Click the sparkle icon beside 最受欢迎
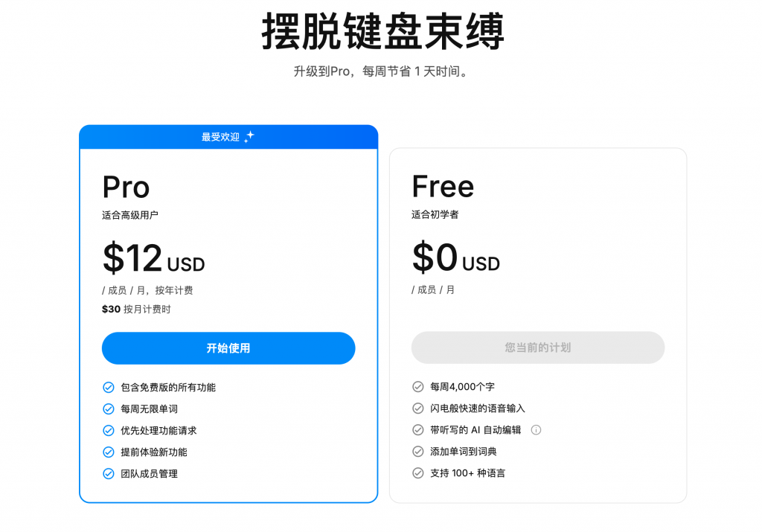 249,137
